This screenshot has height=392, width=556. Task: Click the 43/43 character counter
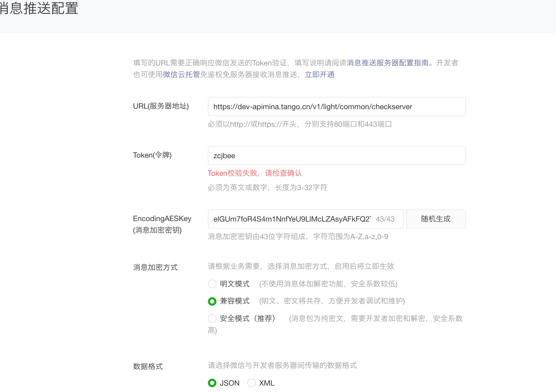click(x=385, y=219)
